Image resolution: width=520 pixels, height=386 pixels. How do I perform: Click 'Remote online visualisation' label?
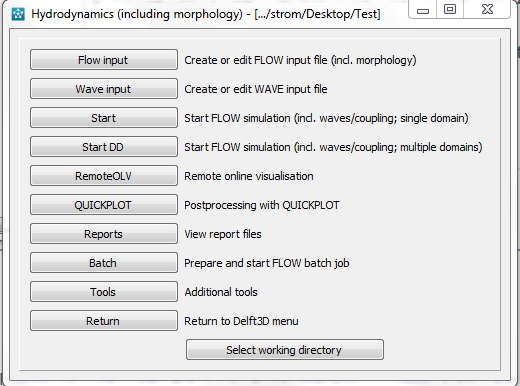[x=249, y=176]
